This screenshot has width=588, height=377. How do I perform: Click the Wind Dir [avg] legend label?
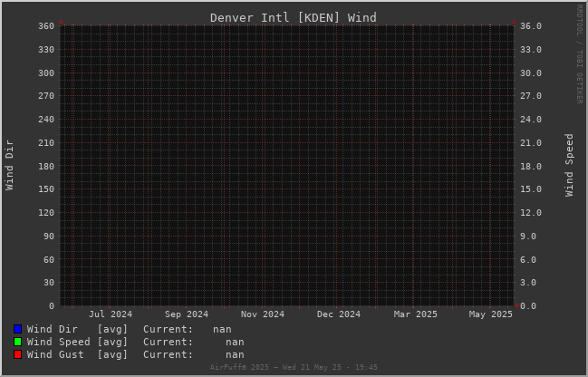click(x=77, y=329)
